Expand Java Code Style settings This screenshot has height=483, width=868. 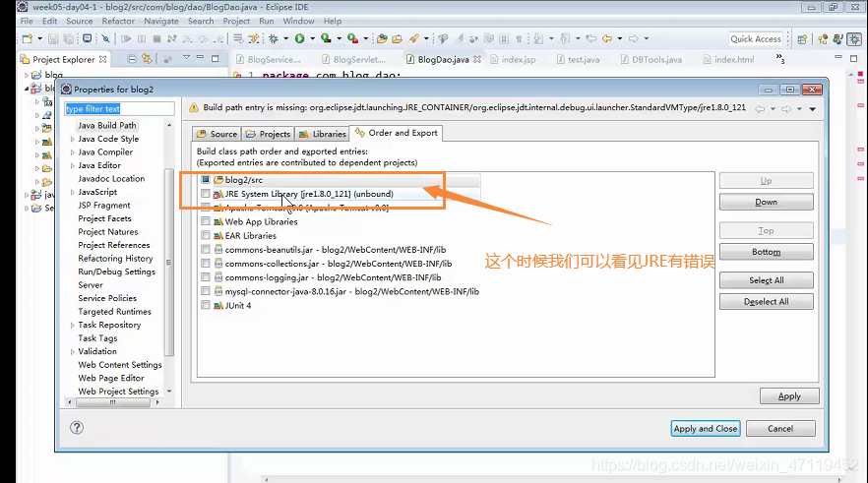point(73,139)
